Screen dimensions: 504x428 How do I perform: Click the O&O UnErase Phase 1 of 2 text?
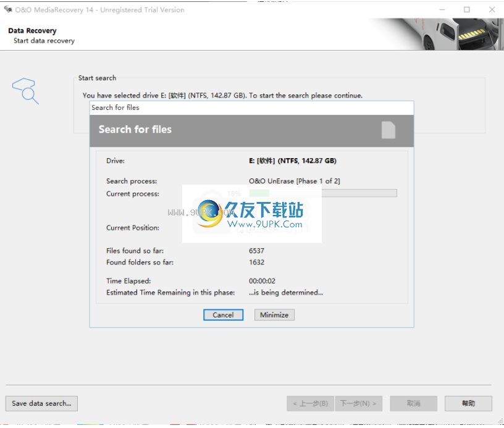[x=294, y=181]
